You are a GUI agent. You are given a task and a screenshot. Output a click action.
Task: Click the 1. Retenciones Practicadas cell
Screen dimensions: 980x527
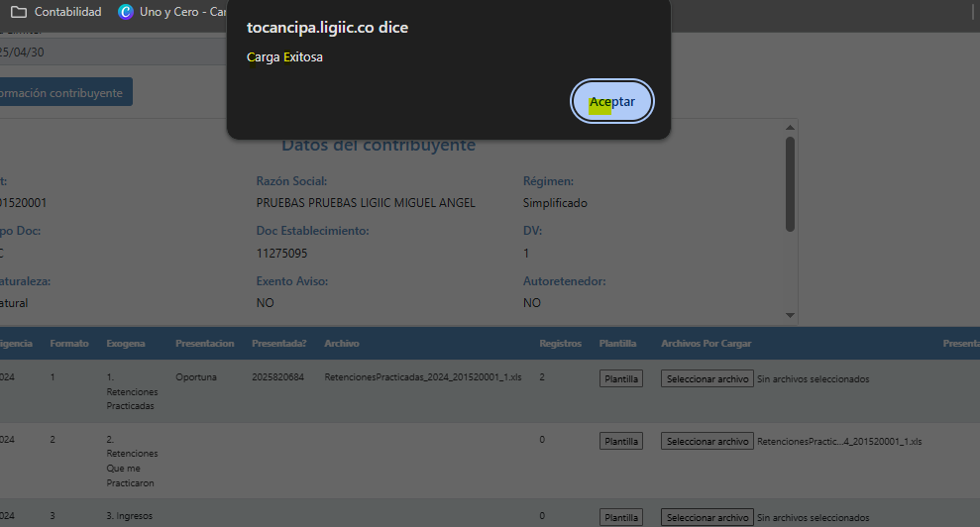tap(132, 391)
